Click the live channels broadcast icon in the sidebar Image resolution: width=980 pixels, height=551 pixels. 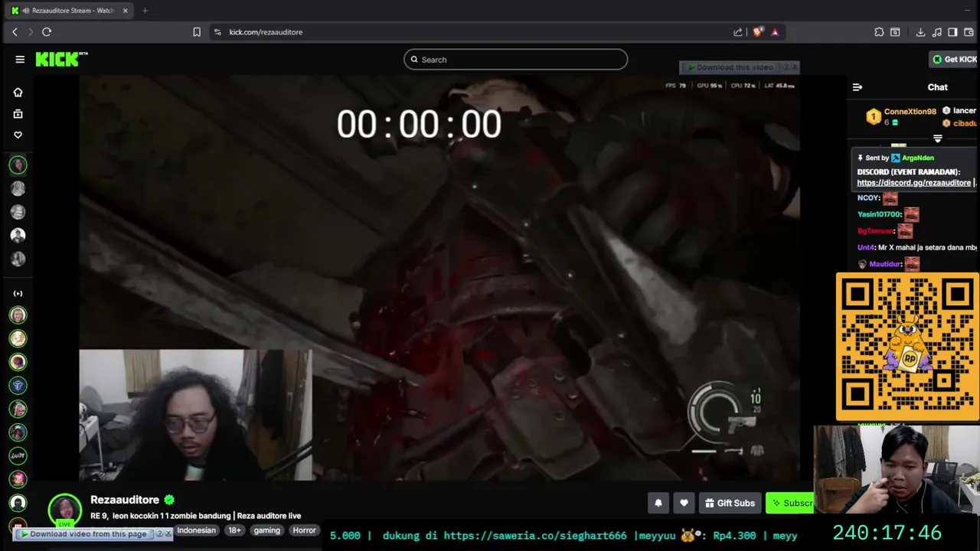[18, 294]
